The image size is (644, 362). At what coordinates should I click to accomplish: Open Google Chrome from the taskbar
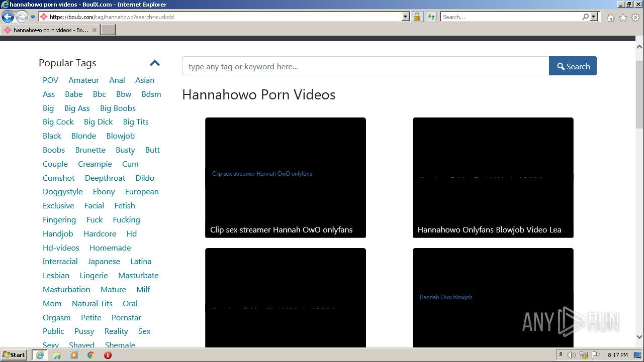(x=91, y=355)
